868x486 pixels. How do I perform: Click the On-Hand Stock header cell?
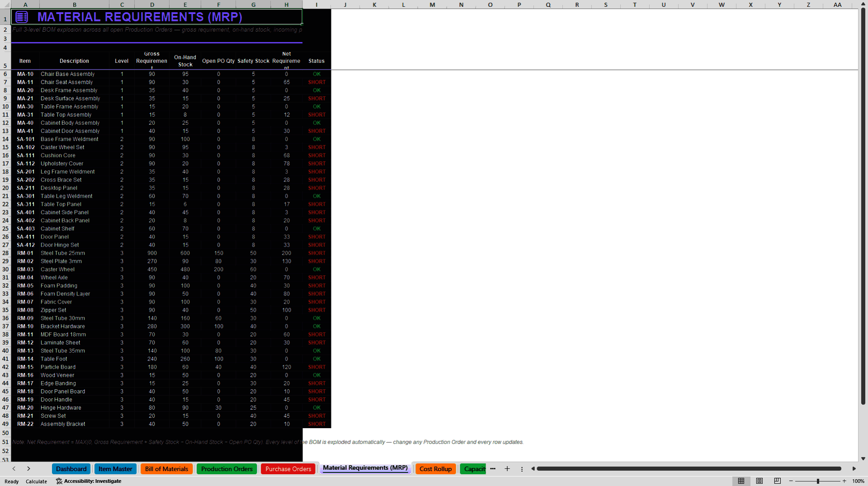click(x=185, y=61)
